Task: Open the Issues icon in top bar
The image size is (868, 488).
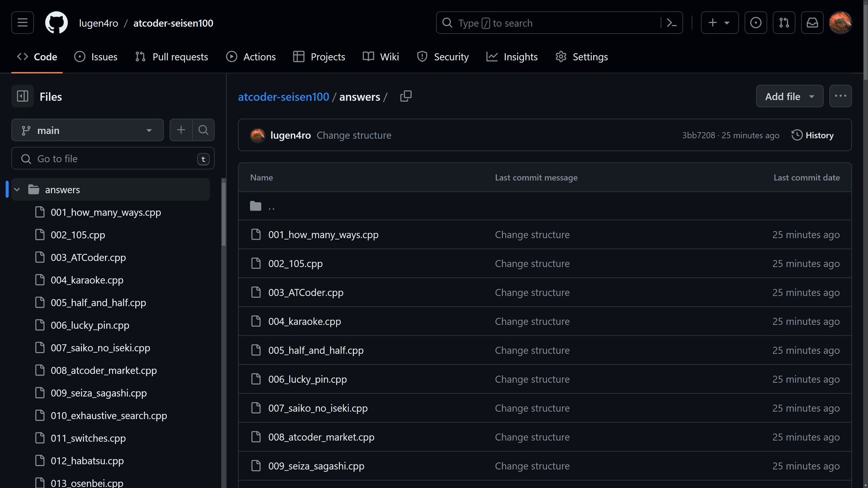Action: coord(755,23)
